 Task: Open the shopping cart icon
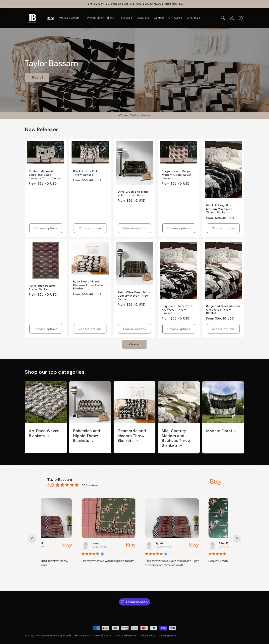(x=241, y=18)
